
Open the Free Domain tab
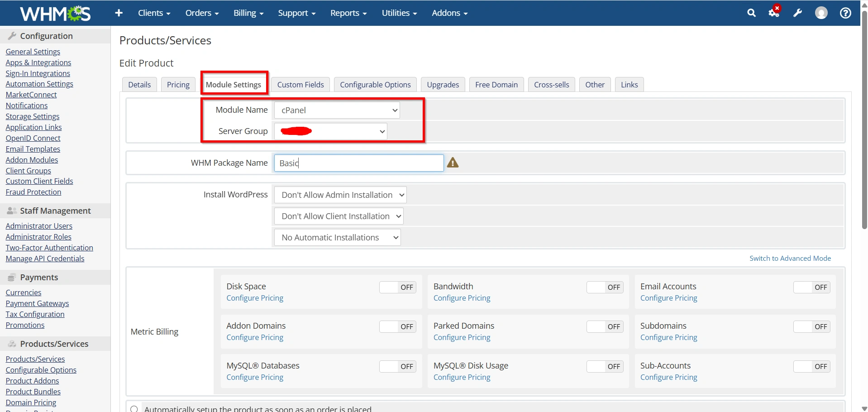pos(496,85)
